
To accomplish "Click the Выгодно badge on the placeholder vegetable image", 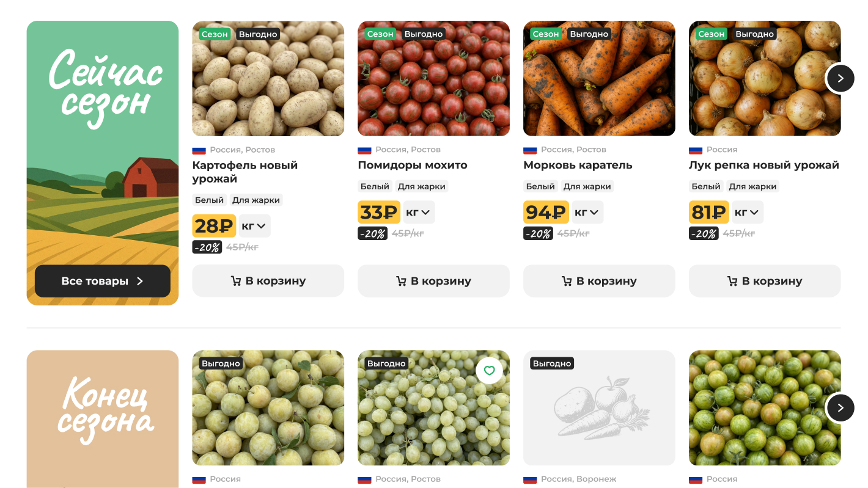I will click(552, 363).
